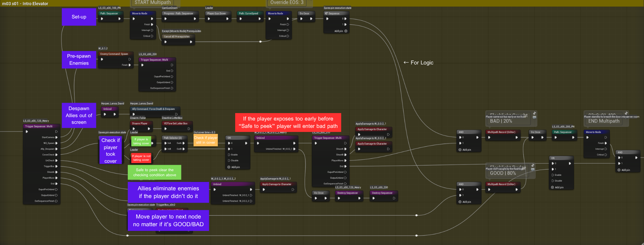This screenshot has height=245, width=644.
Task: Select the Disarm Player node header
Action: click(x=142, y=124)
